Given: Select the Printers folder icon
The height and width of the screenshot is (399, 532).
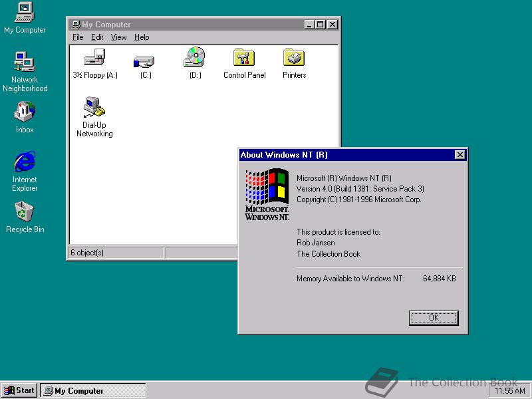Looking at the screenshot, I should point(294,63).
